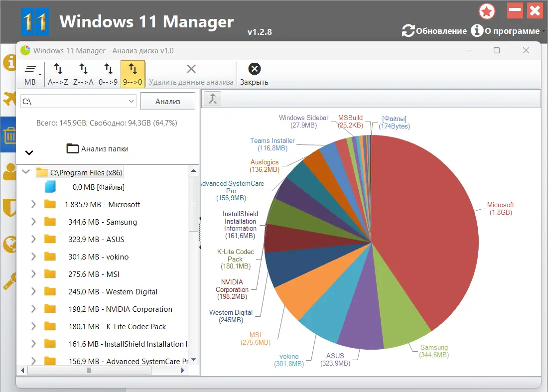Open the trash-bin Cleaner sidebar tab
Viewport: 548px width, 392px height.
(9, 135)
